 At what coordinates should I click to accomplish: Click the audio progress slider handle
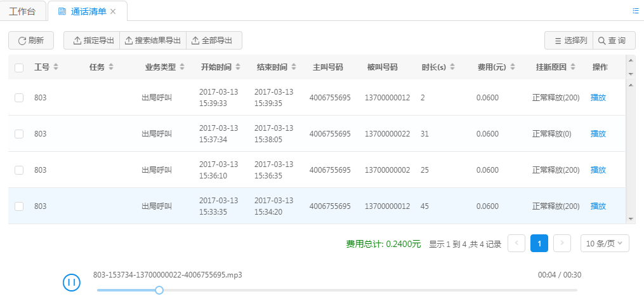[x=159, y=290]
